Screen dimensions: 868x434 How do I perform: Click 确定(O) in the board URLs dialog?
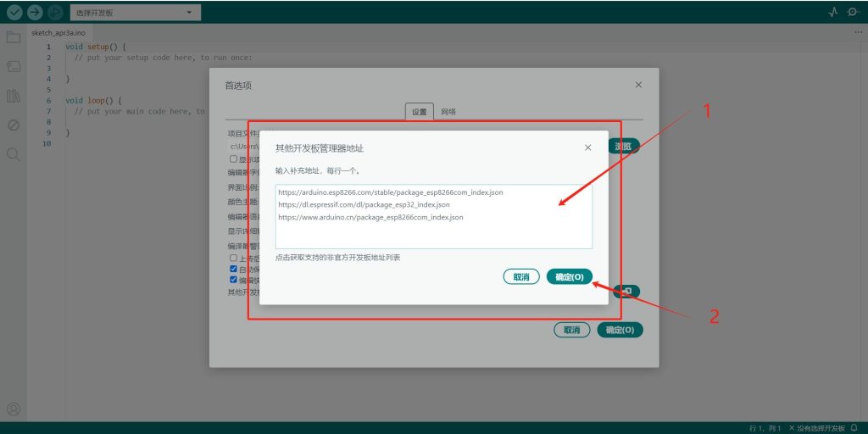[x=570, y=277]
